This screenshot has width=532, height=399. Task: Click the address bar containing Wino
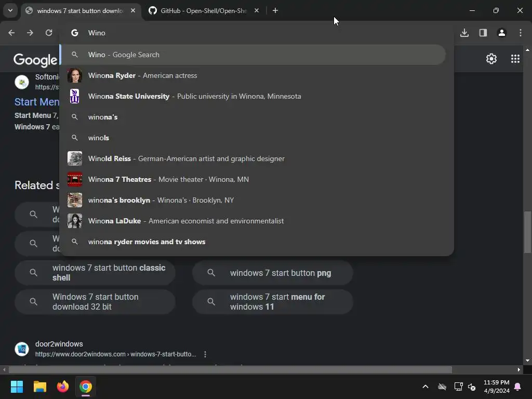[256, 33]
